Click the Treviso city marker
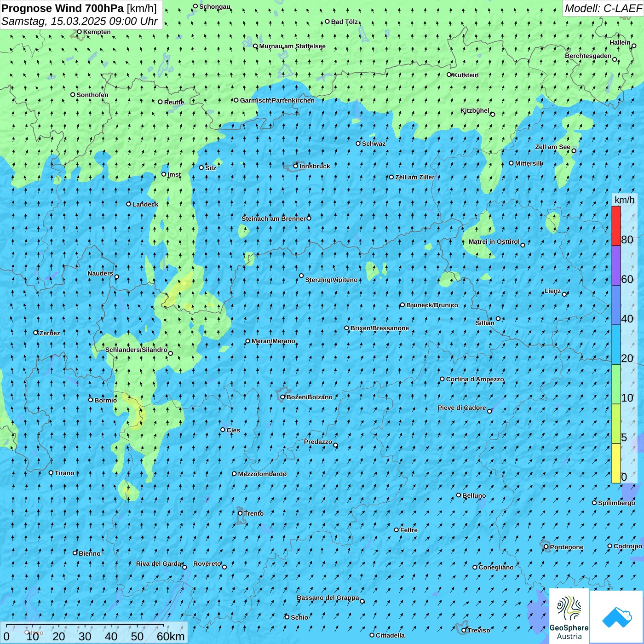 click(x=464, y=630)
